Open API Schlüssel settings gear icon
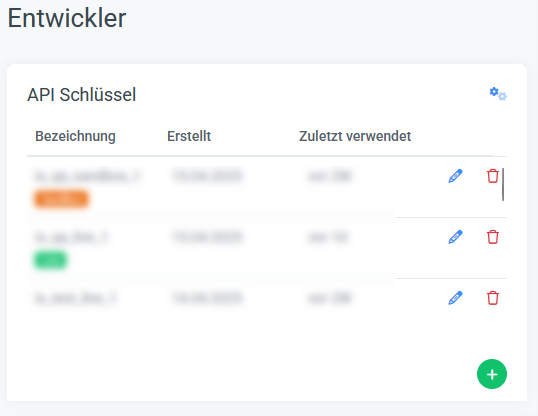Screen dimensions: 538x416 [x=498, y=94]
